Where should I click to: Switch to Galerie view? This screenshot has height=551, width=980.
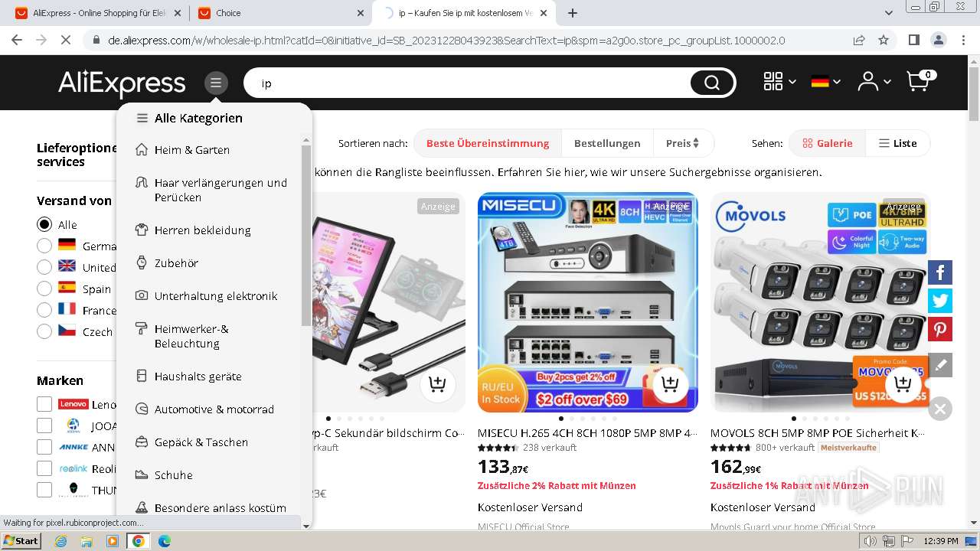[827, 143]
